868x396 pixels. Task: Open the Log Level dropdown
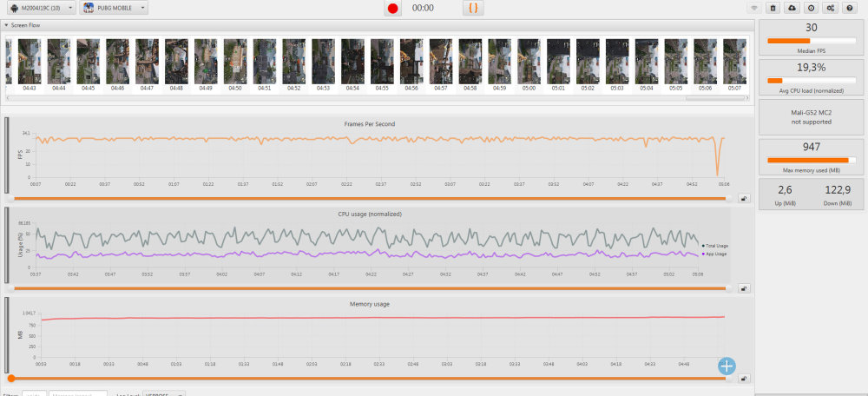coord(163,393)
